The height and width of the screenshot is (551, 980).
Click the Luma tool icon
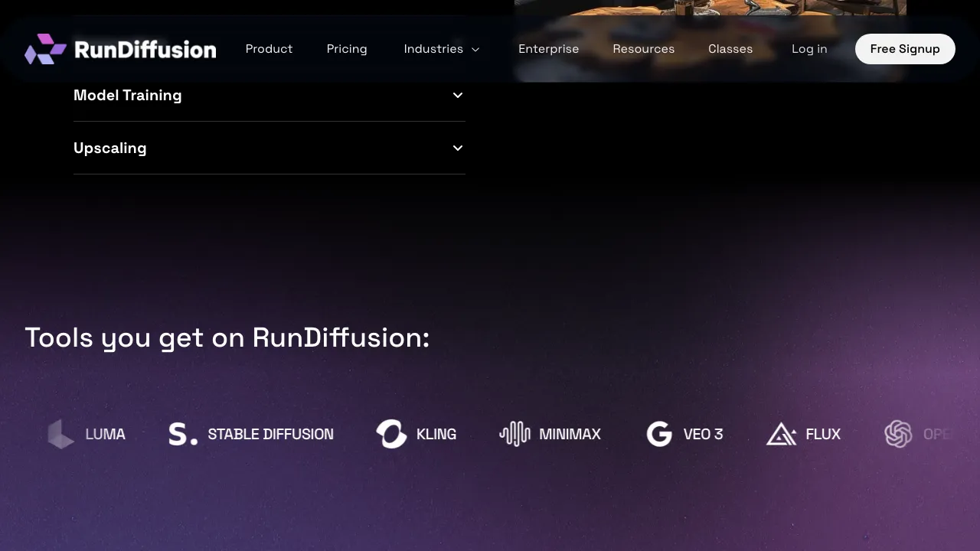pos(60,434)
